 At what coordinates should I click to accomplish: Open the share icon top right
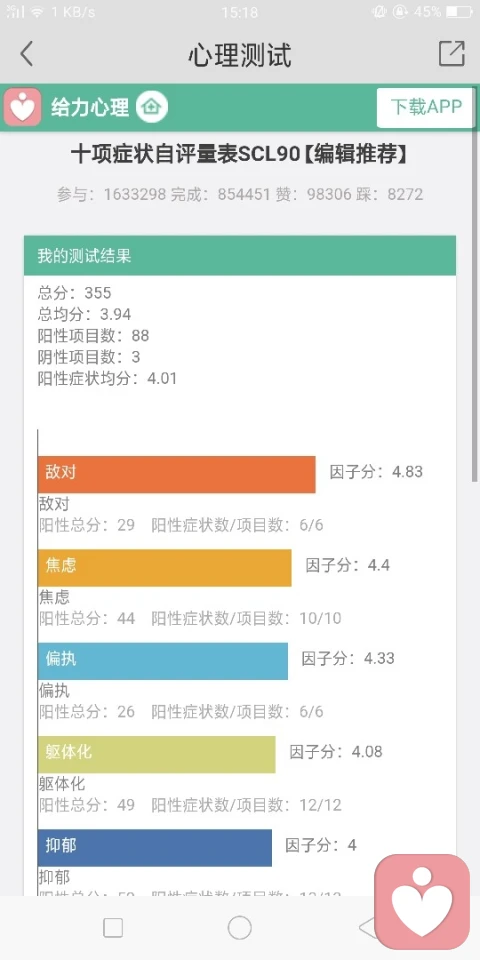point(452,54)
